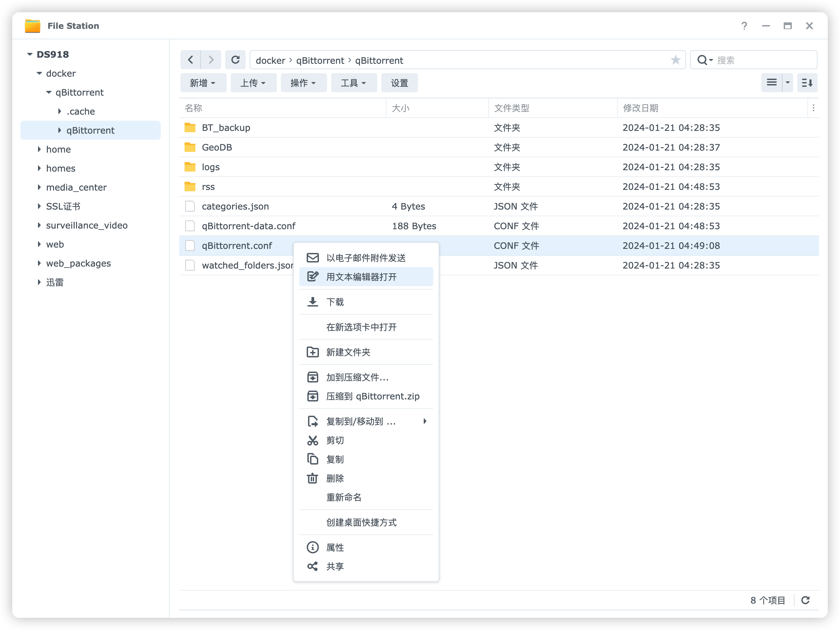The width and height of the screenshot is (840, 630).
Task: Open column options three-dot menu
Action: coord(813,108)
